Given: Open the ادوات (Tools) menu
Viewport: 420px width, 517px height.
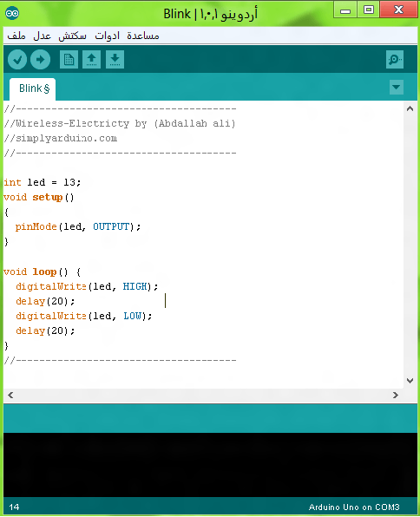Looking at the screenshot, I should coord(108,36).
